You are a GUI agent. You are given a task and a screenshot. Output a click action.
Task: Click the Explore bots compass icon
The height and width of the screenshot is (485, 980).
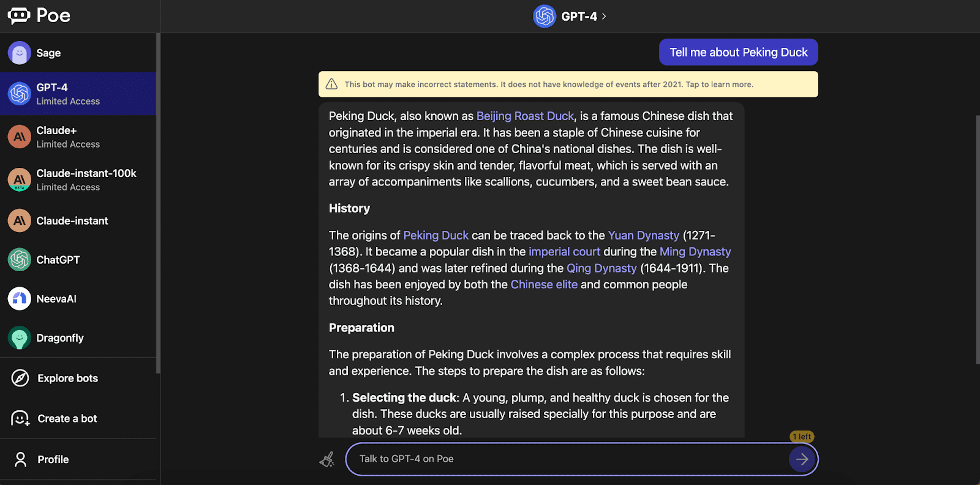pyautogui.click(x=20, y=378)
